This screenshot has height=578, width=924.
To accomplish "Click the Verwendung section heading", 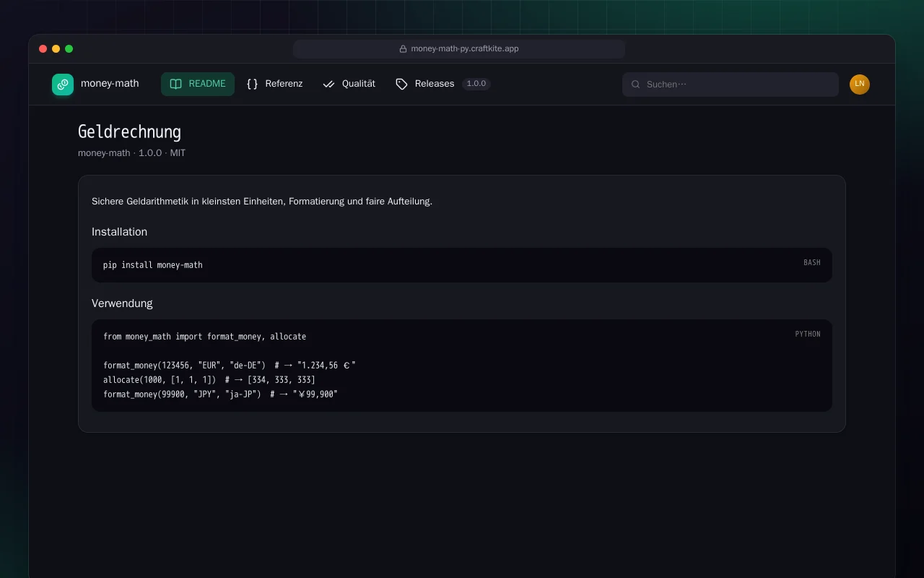I will coord(122,303).
